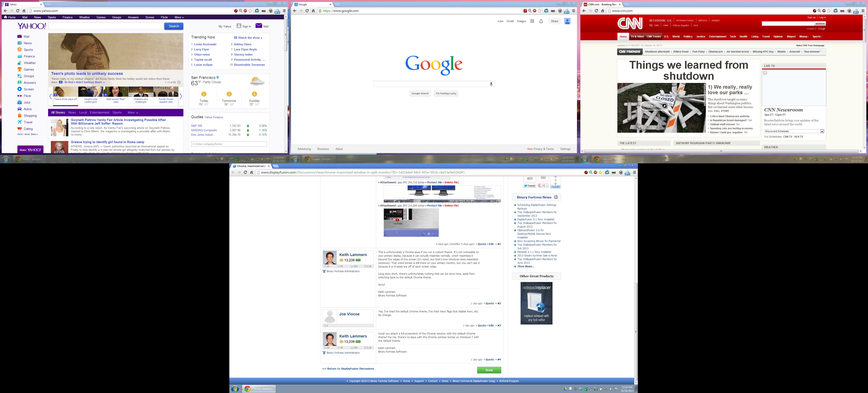868x393 pixels.
Task: Click reload button in the CNN window
Action: [596, 11]
